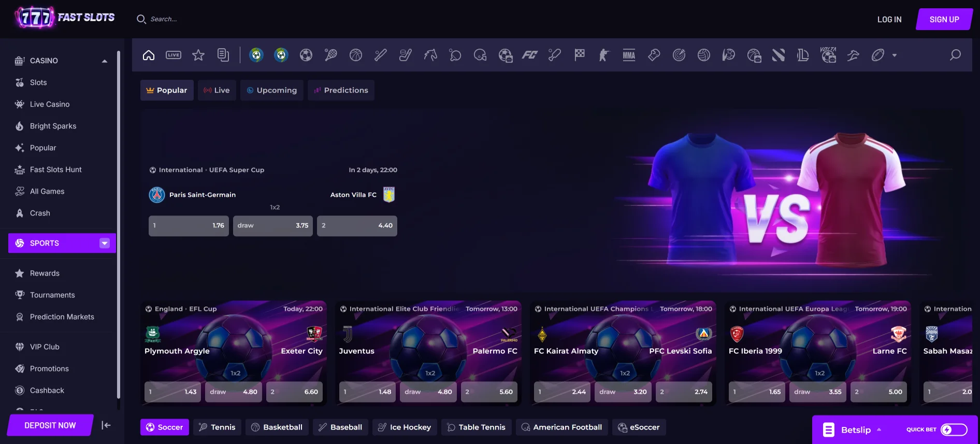The width and height of the screenshot is (980, 444).
Task: Select the volleyball icon
Action: (704, 55)
